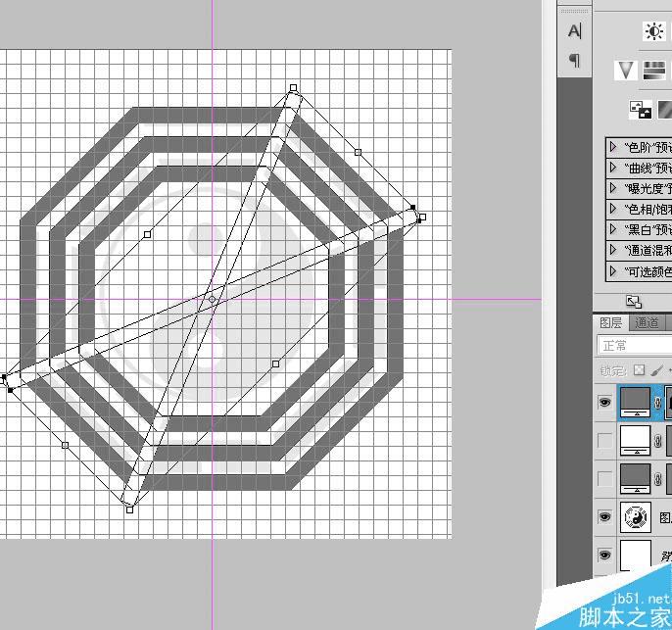Select the bagua yin-yang layer thumbnail
The image size is (672, 630).
click(635, 517)
